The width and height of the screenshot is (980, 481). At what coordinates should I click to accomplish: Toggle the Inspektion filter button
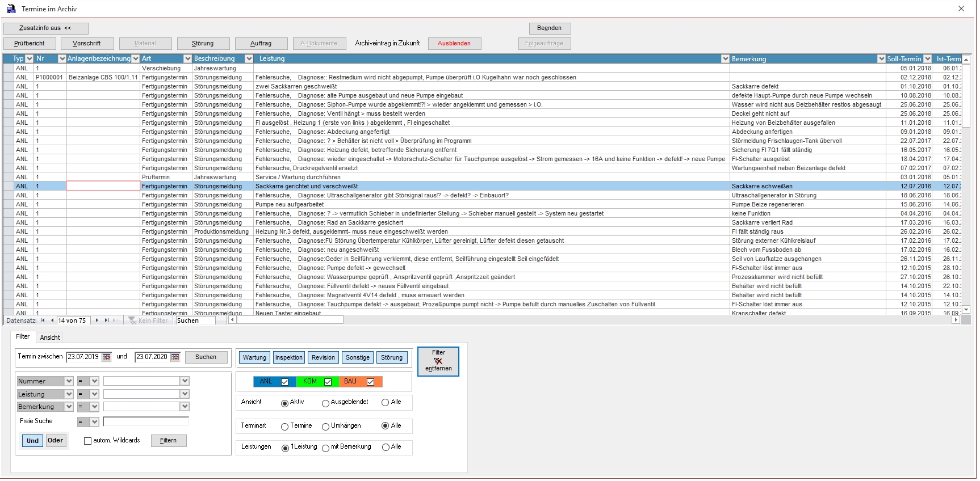point(289,357)
